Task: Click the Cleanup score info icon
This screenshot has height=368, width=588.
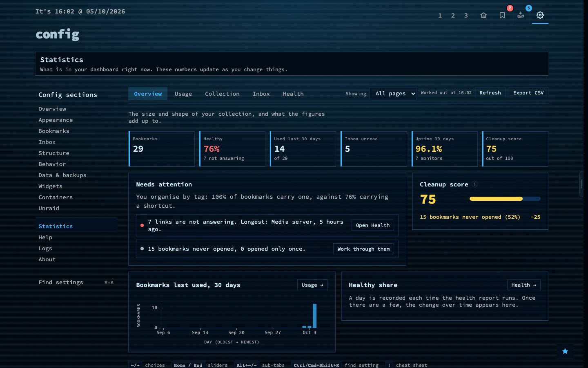Action: coord(474,184)
